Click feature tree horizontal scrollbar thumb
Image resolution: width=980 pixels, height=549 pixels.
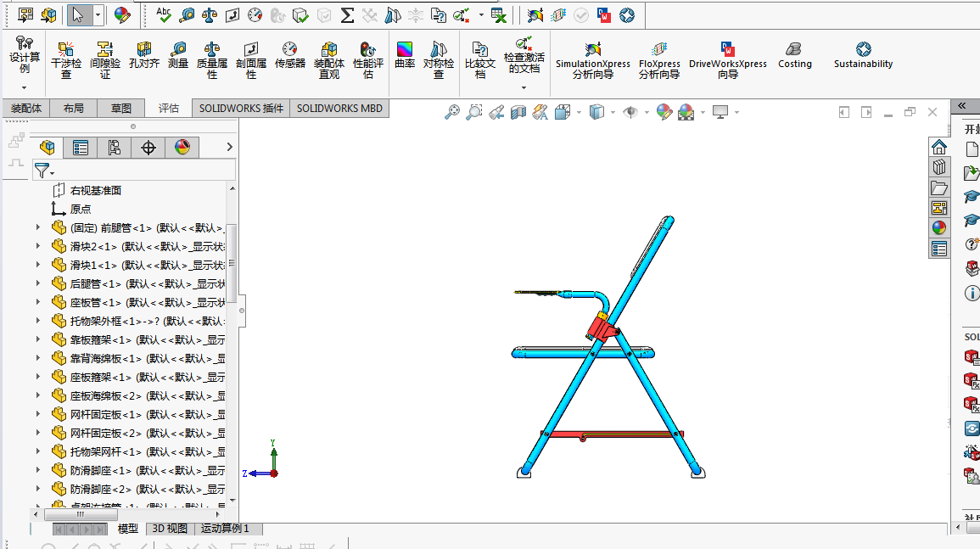[x=81, y=514]
